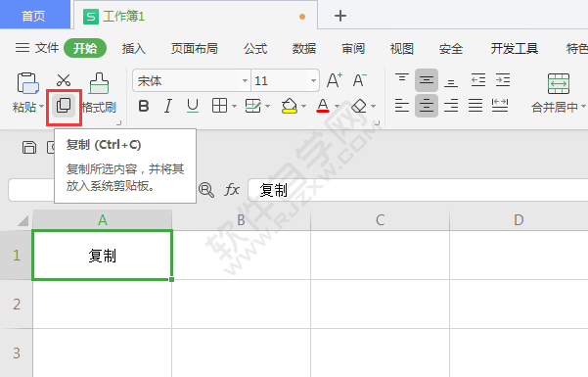Screen dimensions: 588x377
Task: Click distributed alignment icon
Action: tap(500, 106)
